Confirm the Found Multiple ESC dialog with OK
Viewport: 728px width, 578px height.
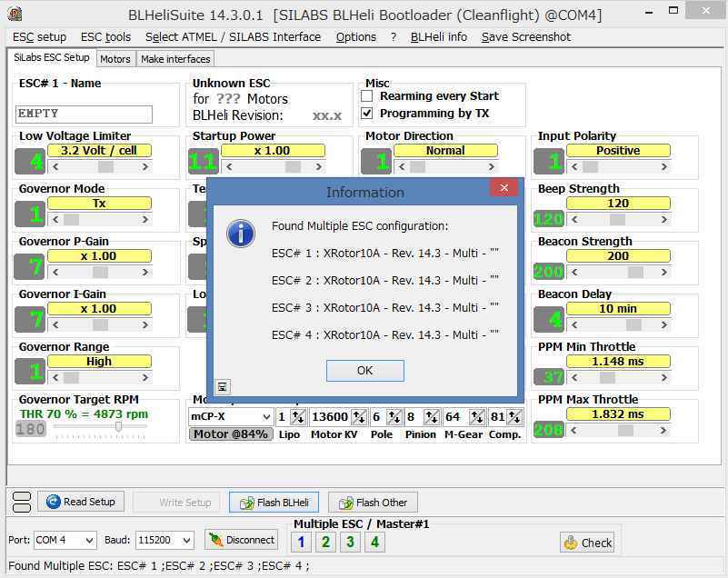364,370
